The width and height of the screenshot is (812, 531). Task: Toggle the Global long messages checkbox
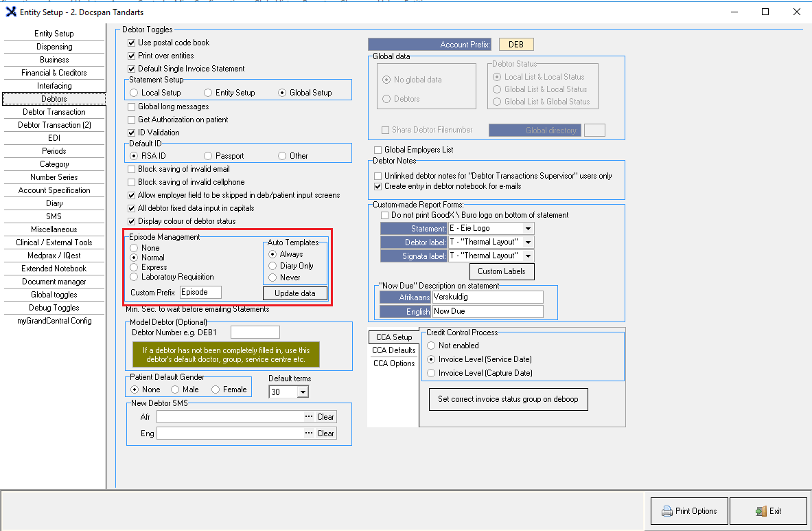coord(132,106)
